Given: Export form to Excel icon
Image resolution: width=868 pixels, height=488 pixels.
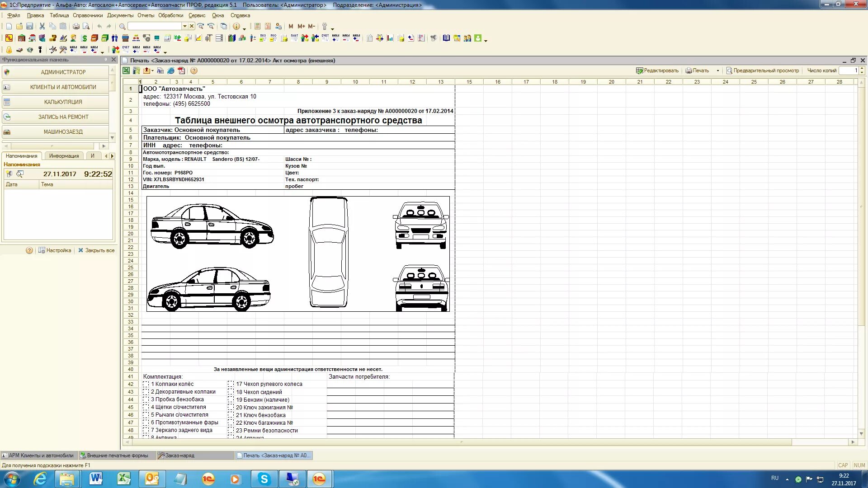Looking at the screenshot, I should 126,70.
